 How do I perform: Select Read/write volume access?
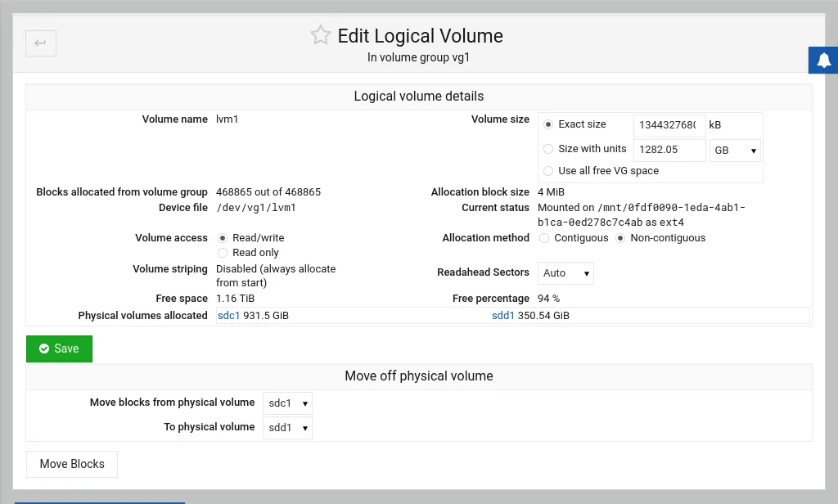(x=223, y=238)
